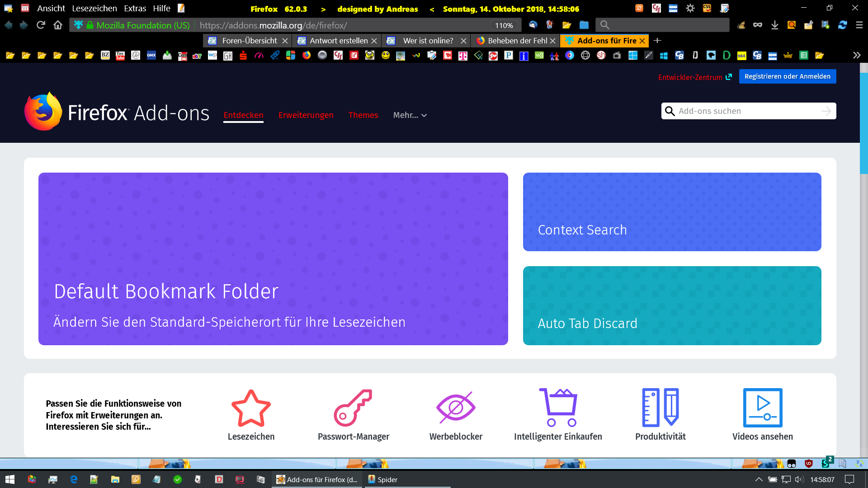This screenshot has height=488, width=868.
Task: Open the Lesezeichen menu
Action: tap(94, 9)
